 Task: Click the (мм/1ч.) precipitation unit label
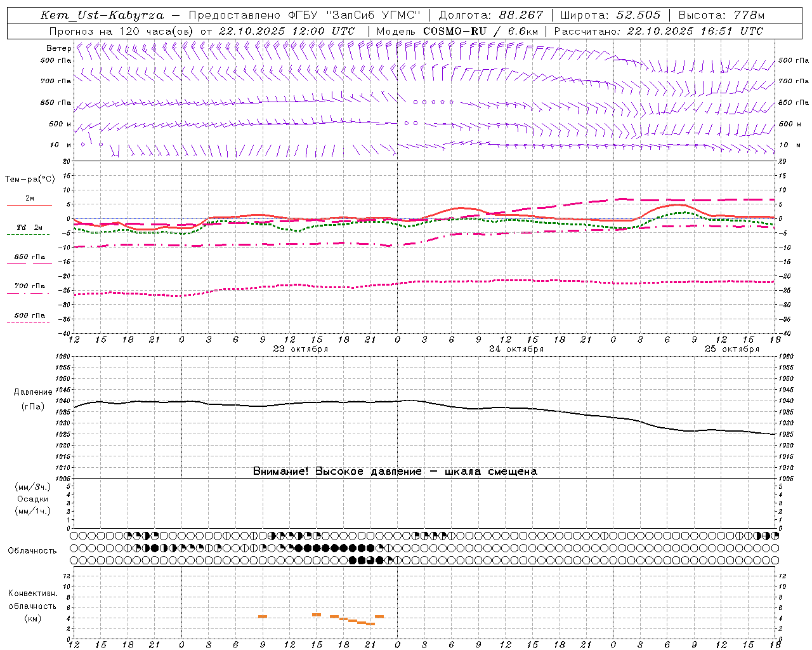click(x=33, y=511)
